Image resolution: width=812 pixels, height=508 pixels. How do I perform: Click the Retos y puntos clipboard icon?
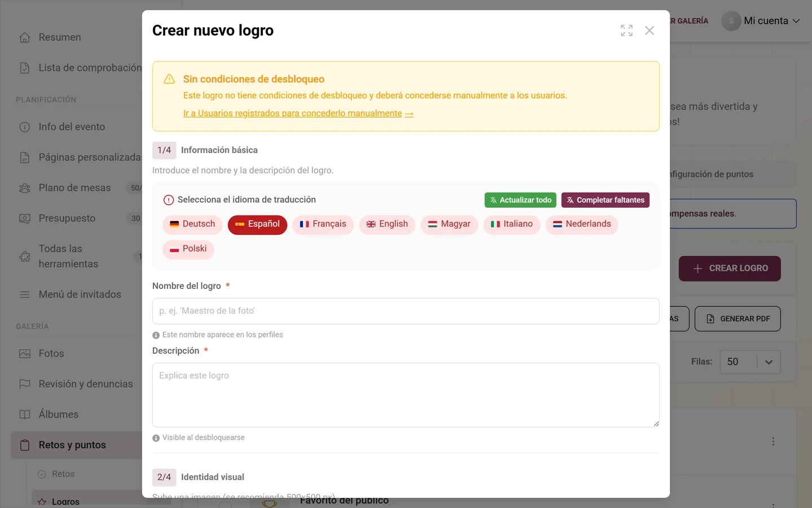[x=25, y=445]
